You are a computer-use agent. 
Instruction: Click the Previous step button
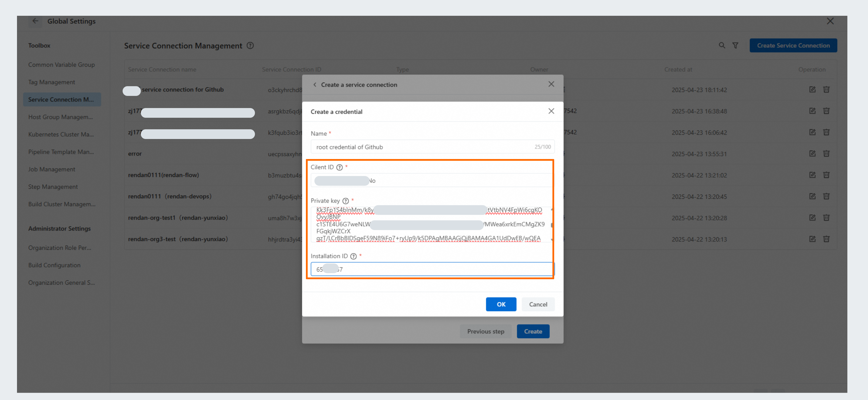485,331
